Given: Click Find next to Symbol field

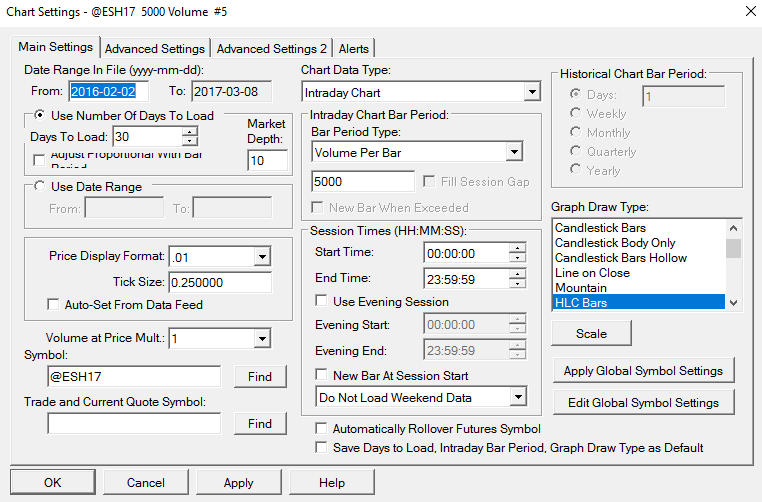Looking at the screenshot, I should (x=260, y=376).
